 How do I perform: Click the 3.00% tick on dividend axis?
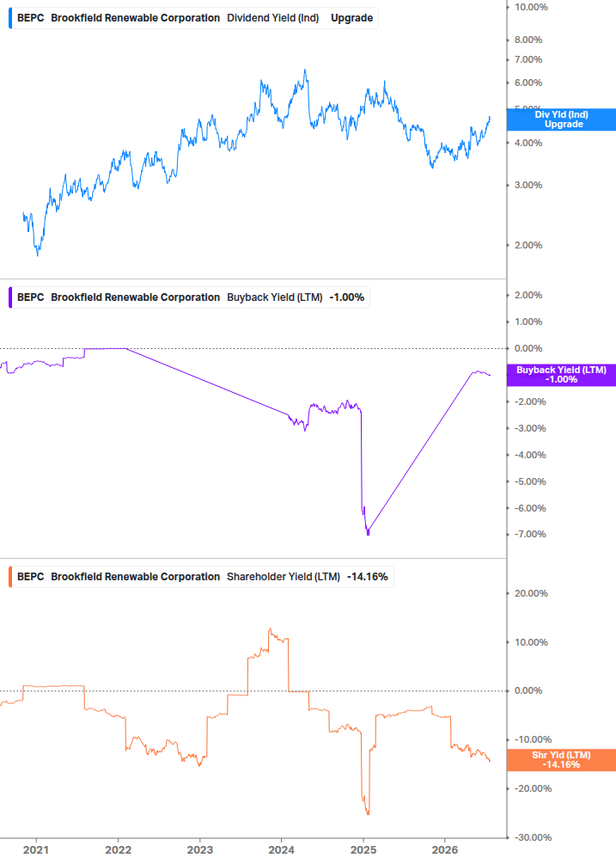pyautogui.click(x=528, y=185)
